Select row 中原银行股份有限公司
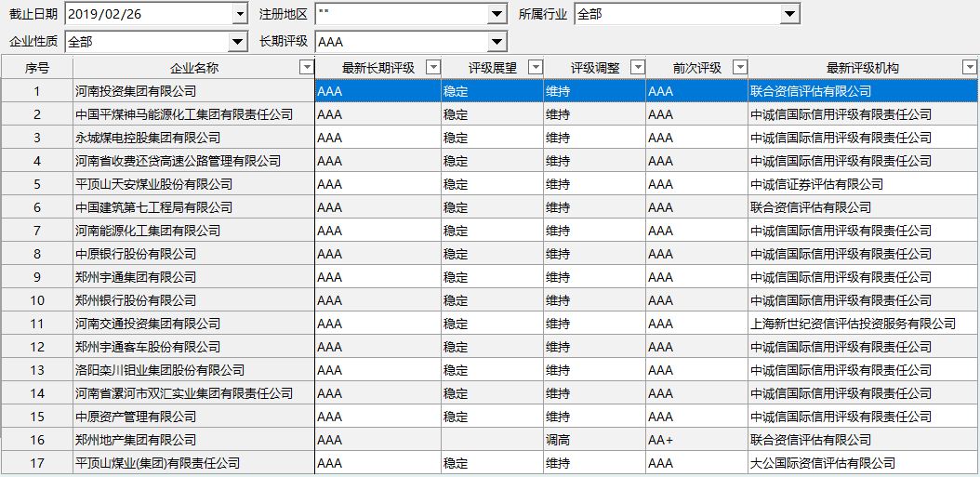Viewport: 980px width, 477px height. 490,254
